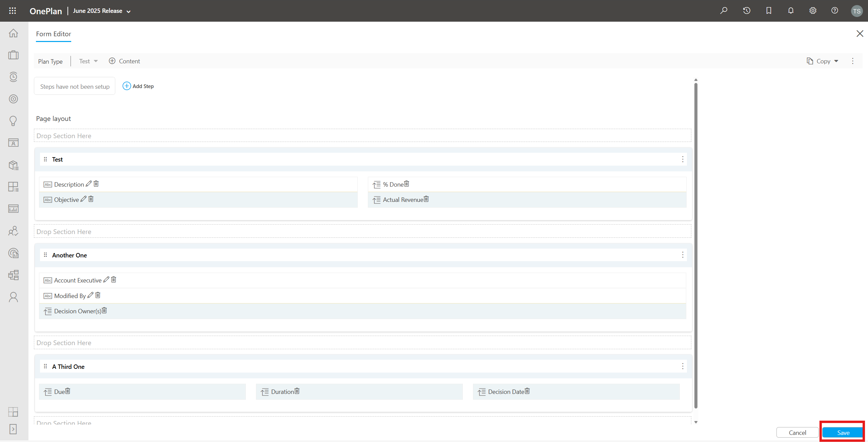Open toolbar more options menu
868x442 pixels.
(x=853, y=61)
